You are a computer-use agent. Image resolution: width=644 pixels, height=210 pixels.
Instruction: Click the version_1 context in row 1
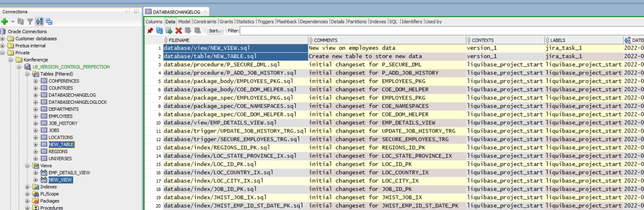point(505,48)
